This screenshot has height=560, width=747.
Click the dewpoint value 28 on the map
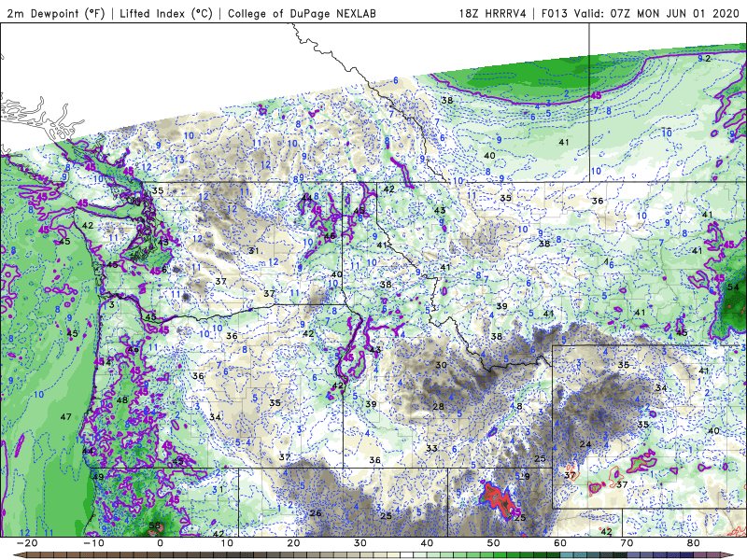438,406
